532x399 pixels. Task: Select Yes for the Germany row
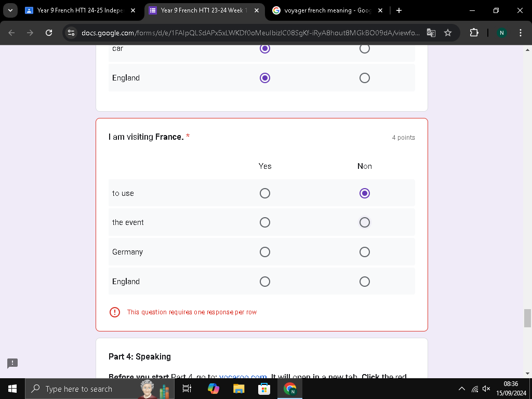pyautogui.click(x=264, y=252)
